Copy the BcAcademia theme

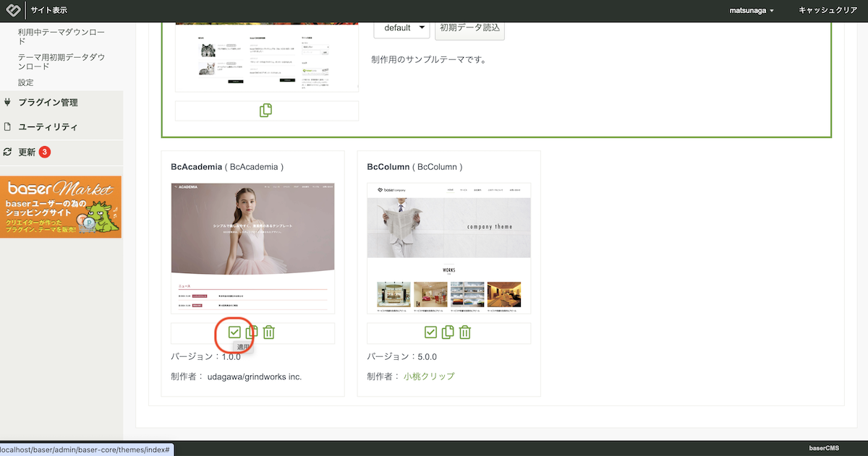click(251, 332)
